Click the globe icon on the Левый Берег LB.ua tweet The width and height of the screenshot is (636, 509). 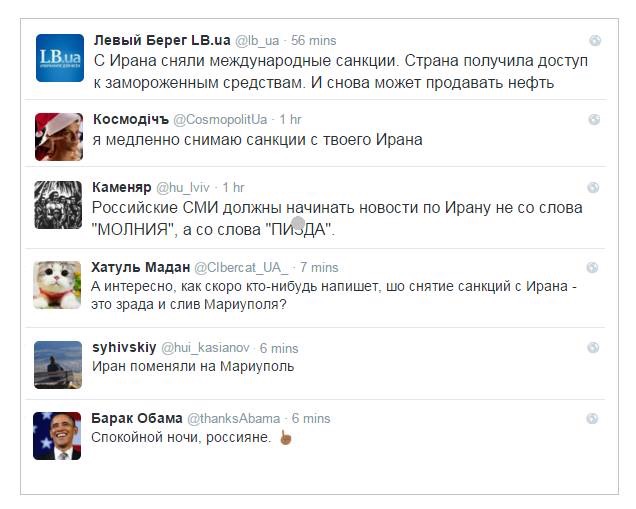pos(594,41)
